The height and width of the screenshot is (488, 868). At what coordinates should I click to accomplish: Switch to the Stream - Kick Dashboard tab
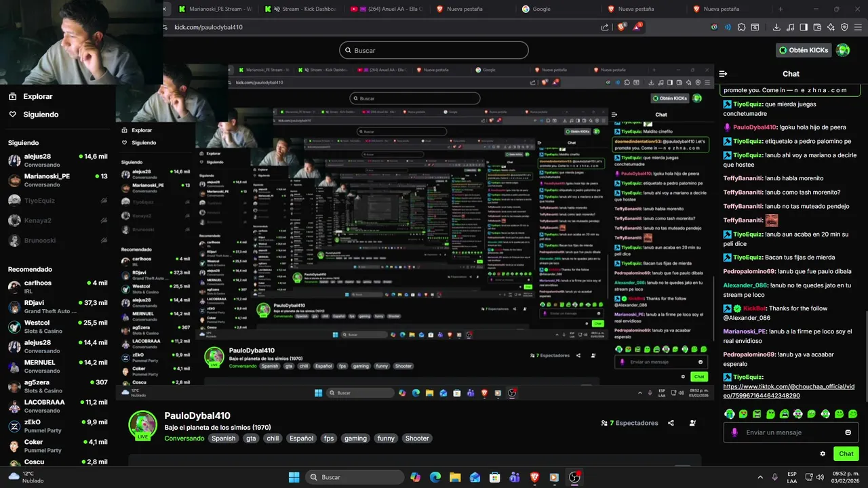click(301, 9)
